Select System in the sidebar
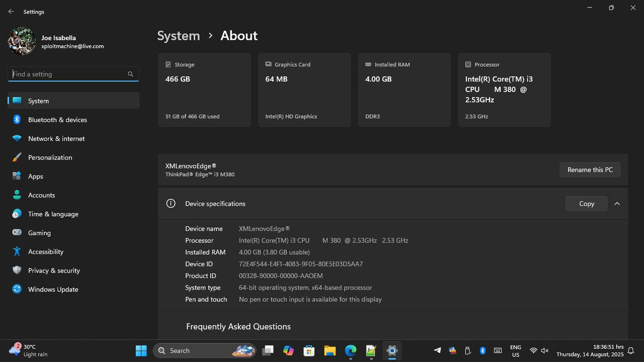The height and width of the screenshot is (362, 644). pyautogui.click(x=73, y=101)
